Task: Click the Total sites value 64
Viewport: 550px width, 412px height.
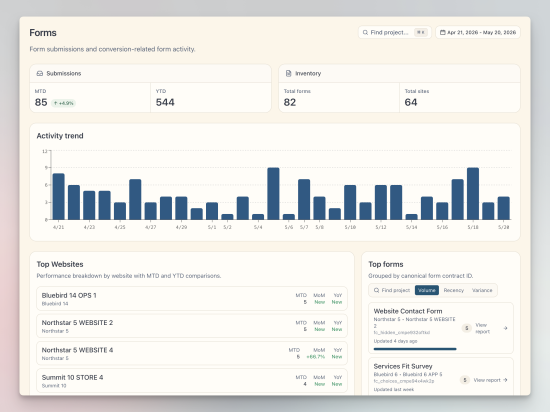Action: (411, 102)
